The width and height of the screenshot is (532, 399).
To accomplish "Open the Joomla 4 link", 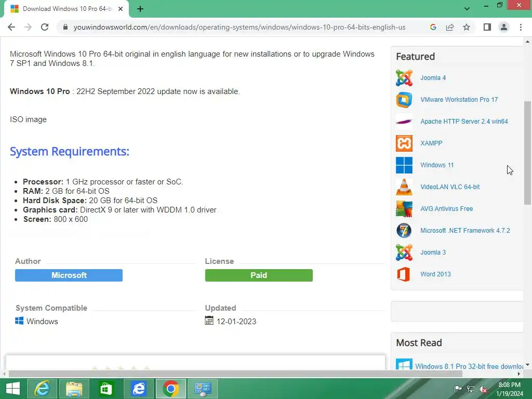I will pos(433,78).
